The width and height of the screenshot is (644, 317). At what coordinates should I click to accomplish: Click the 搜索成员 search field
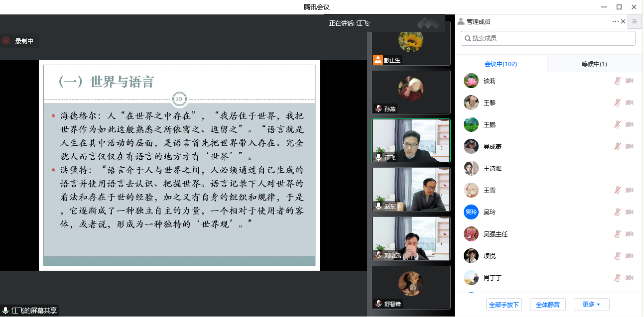pyautogui.click(x=548, y=38)
